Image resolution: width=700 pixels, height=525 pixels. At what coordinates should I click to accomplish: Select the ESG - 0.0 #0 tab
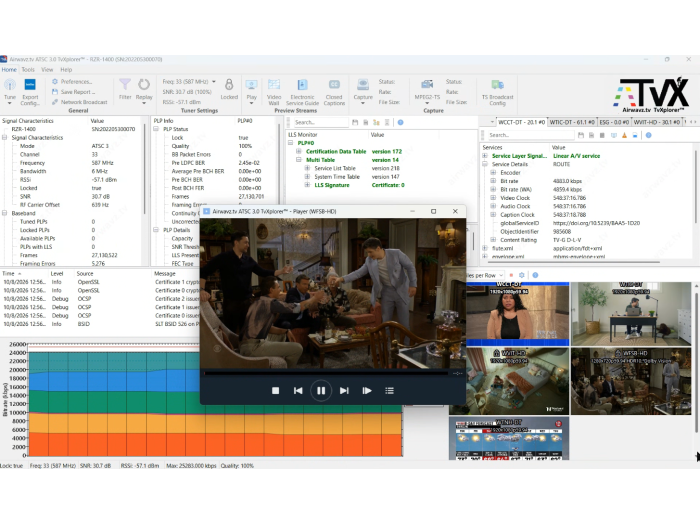[x=614, y=122]
